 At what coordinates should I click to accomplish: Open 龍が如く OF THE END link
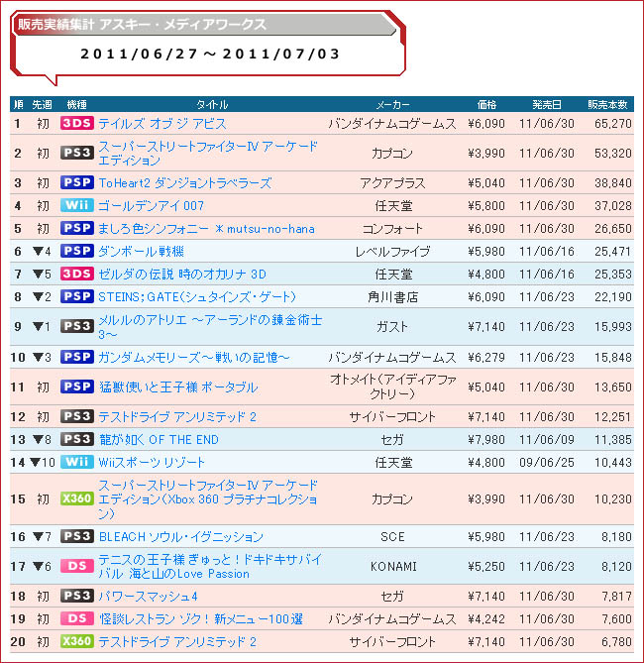(x=159, y=440)
